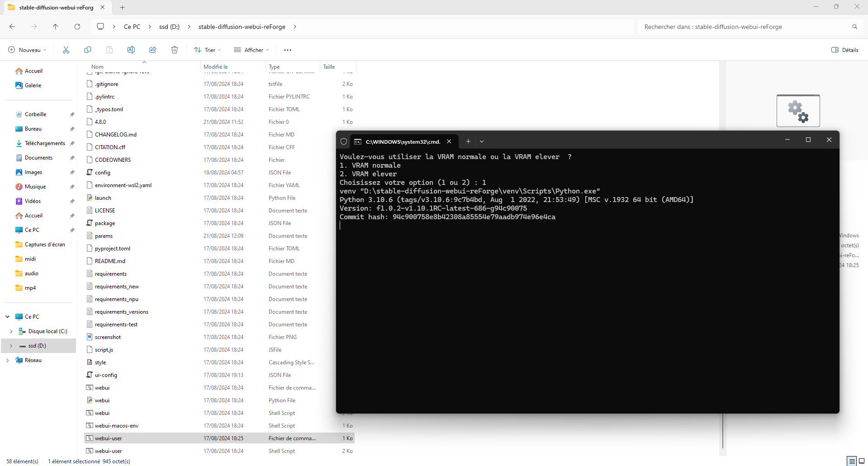Image resolution: width=868 pixels, height=466 pixels.
Task: Refresh the current folder view
Action: (x=77, y=27)
